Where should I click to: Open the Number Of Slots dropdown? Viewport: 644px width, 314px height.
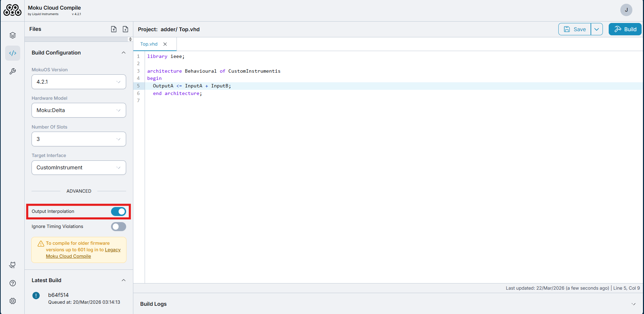tap(78, 139)
